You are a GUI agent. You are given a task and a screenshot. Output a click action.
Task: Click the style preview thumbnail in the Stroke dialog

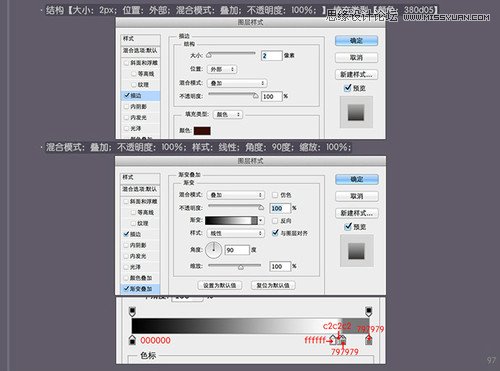click(356, 112)
